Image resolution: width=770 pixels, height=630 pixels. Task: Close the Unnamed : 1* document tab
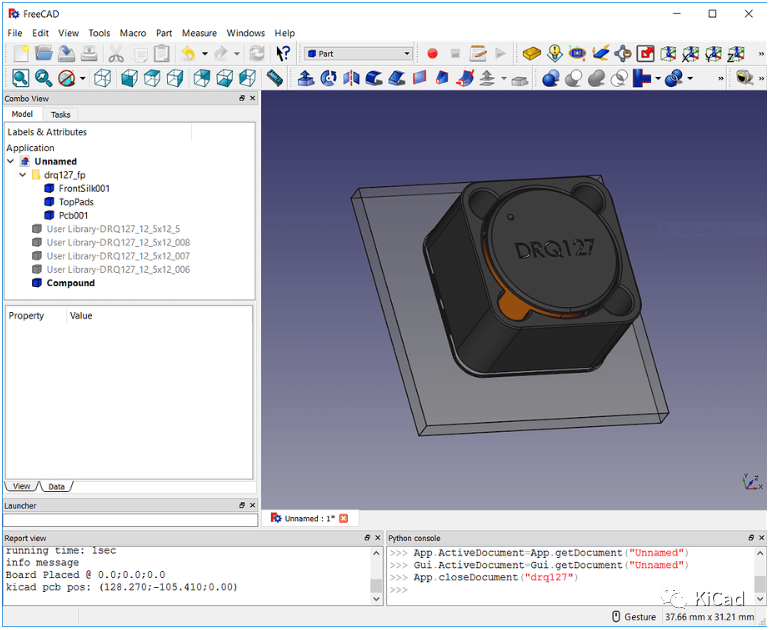[344, 519]
